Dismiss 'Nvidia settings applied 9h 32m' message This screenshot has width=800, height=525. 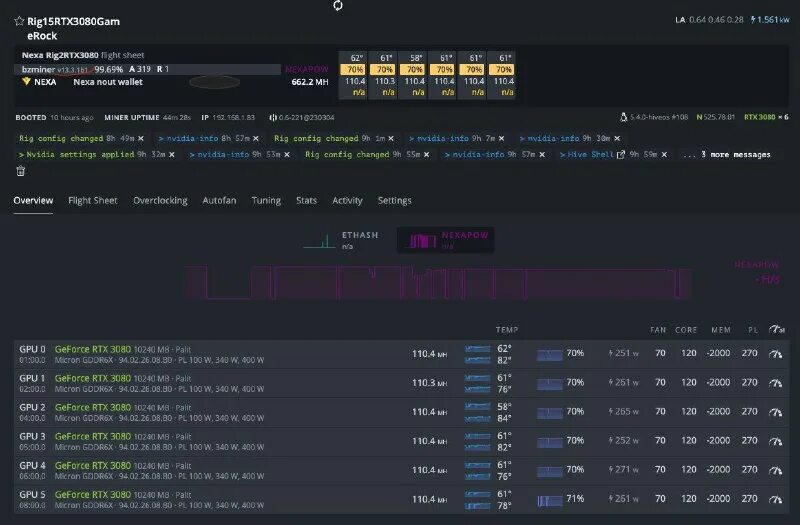(x=172, y=155)
